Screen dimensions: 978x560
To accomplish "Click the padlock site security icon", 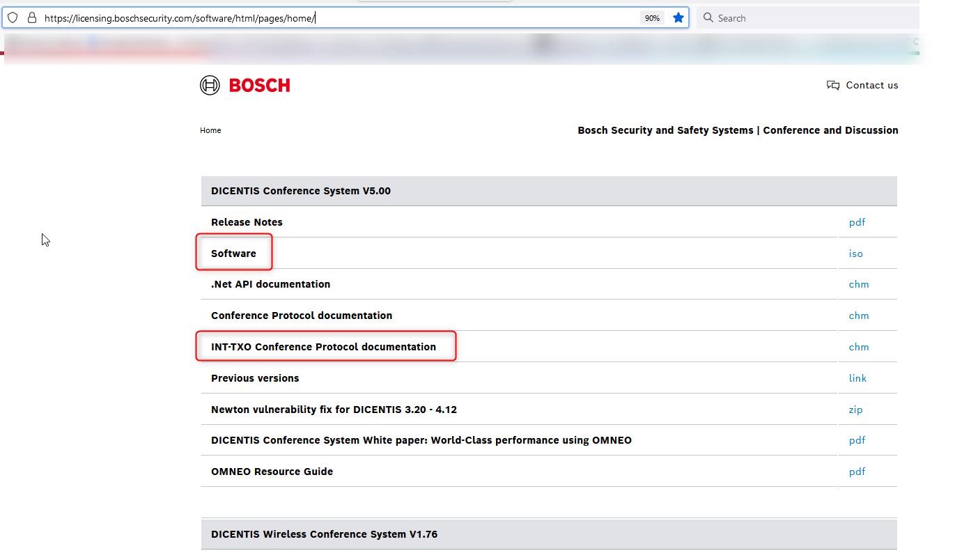I will (31, 18).
